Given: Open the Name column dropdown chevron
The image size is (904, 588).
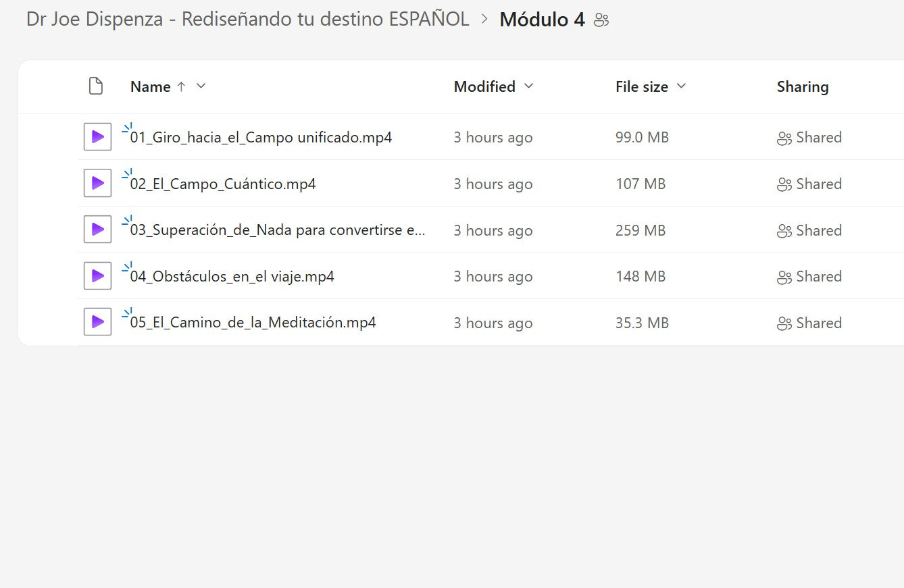Looking at the screenshot, I should (x=201, y=86).
